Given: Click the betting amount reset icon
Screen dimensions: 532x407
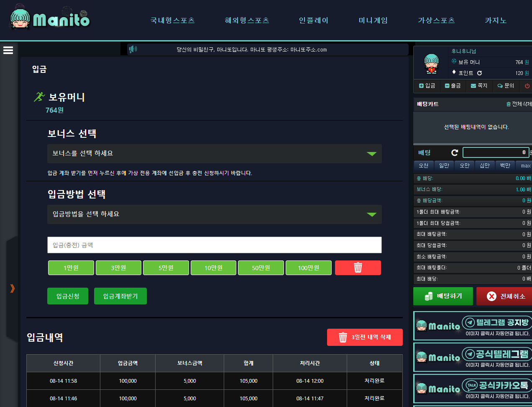Looking at the screenshot, I should pos(455,153).
